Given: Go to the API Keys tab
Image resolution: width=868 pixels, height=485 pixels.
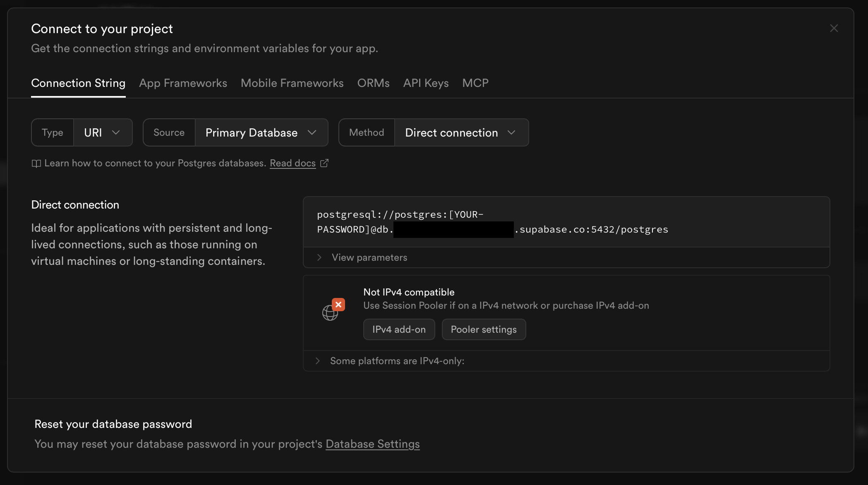Looking at the screenshot, I should coord(426,83).
